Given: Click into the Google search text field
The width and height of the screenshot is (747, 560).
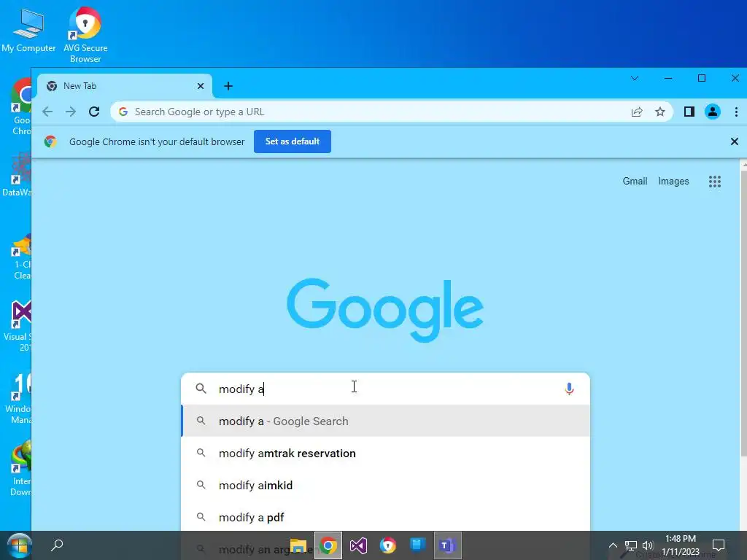Looking at the screenshot, I should [x=386, y=389].
